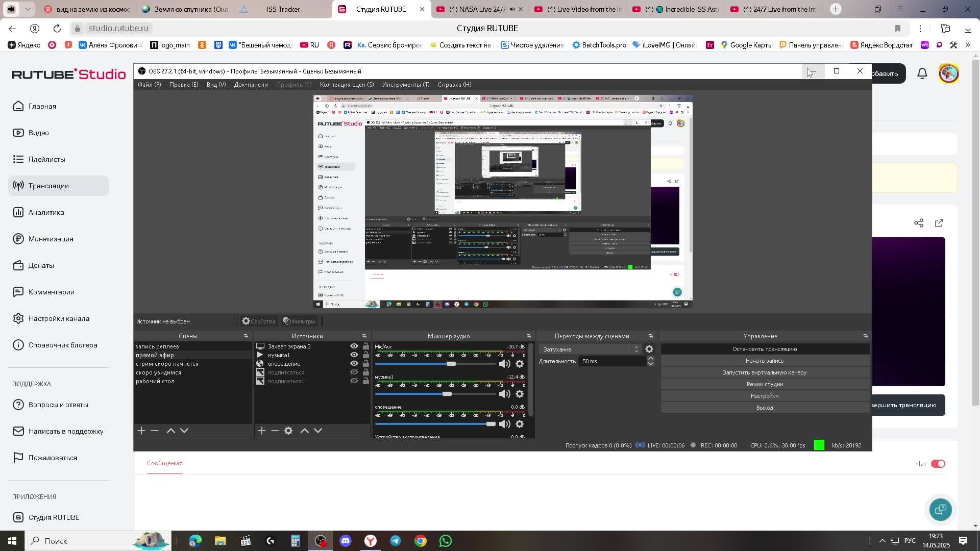Open the RUTUBE profile avatar
The width and height of the screenshot is (980, 551).
[x=949, y=73]
